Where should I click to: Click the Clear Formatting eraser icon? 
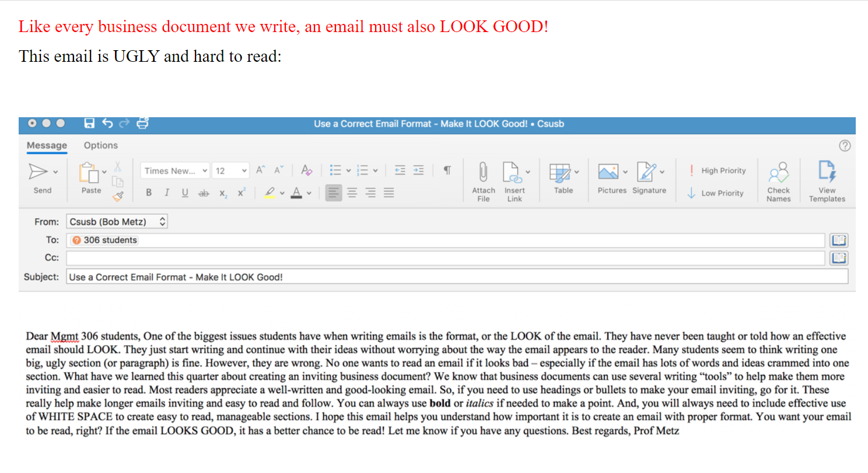pos(307,170)
